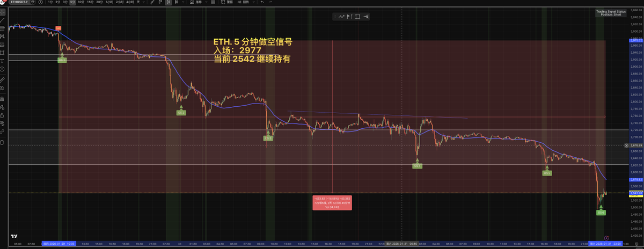Viewport: 644px width, 249px height.
Task: Click the Trading Signal Status box
Action: coord(611,13)
